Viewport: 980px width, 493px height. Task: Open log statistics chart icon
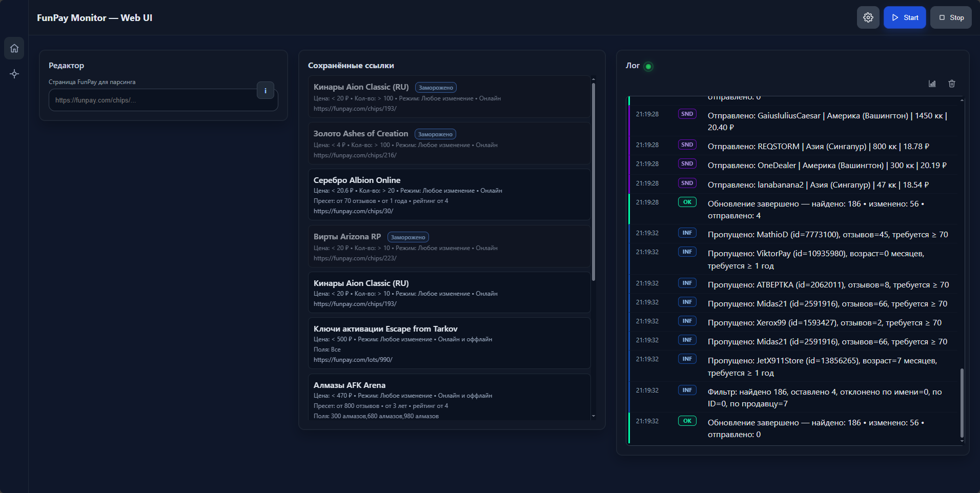pyautogui.click(x=932, y=84)
